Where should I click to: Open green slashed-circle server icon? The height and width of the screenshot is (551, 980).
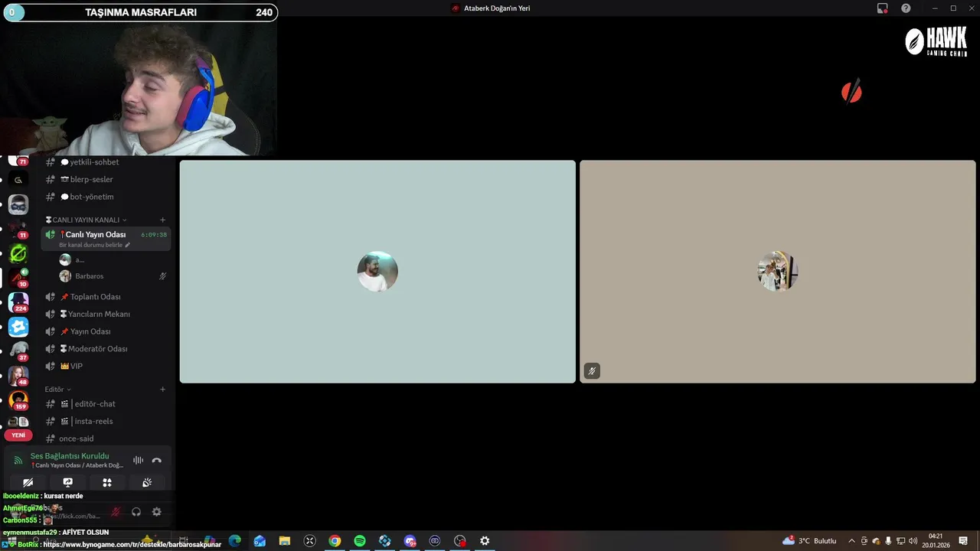[18, 253]
